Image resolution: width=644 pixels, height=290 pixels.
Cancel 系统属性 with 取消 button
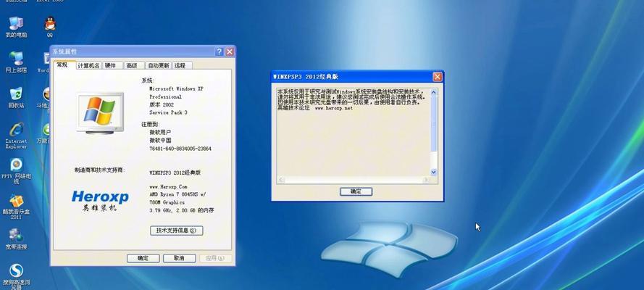(x=179, y=258)
